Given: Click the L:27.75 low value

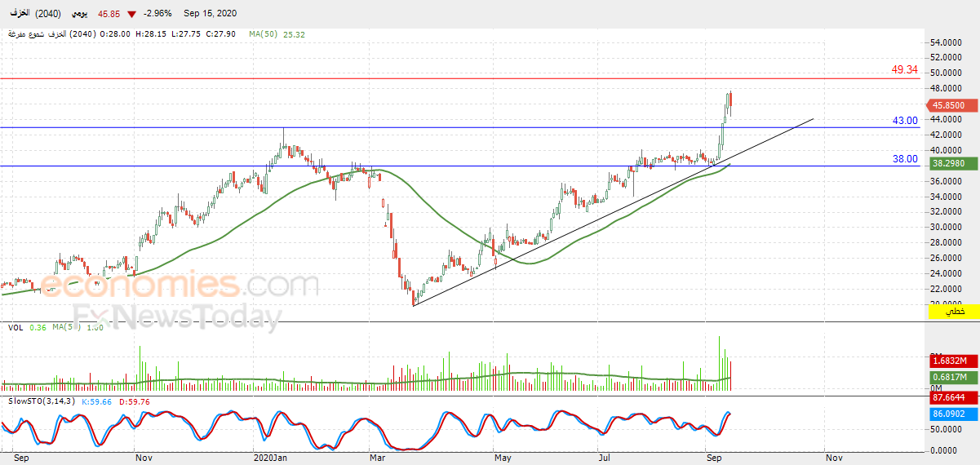Looking at the screenshot, I should point(185,34).
